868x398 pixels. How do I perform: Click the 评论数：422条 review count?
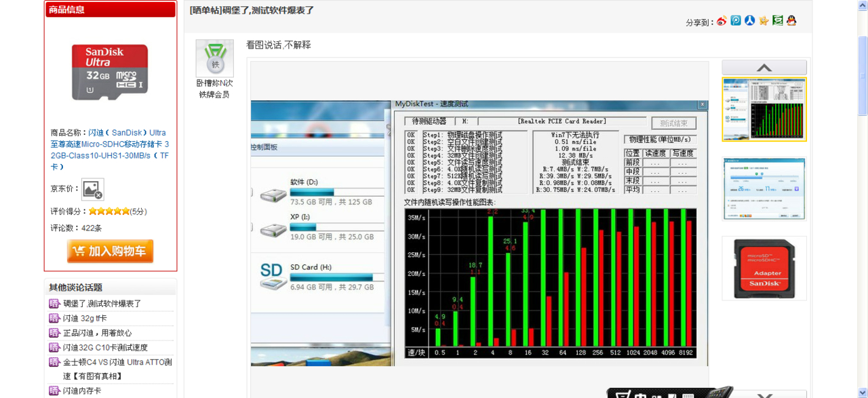pyautogui.click(x=76, y=228)
